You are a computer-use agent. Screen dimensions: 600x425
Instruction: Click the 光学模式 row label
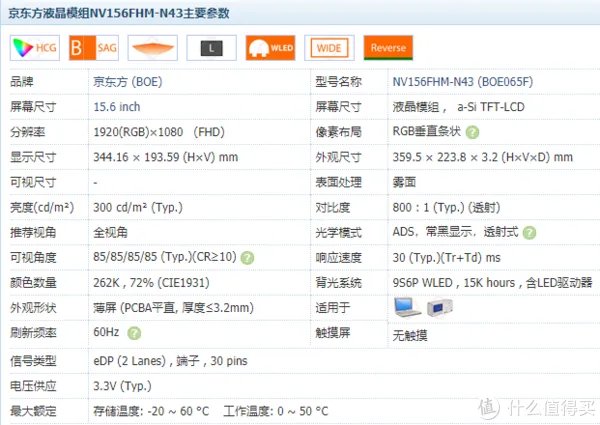(339, 232)
